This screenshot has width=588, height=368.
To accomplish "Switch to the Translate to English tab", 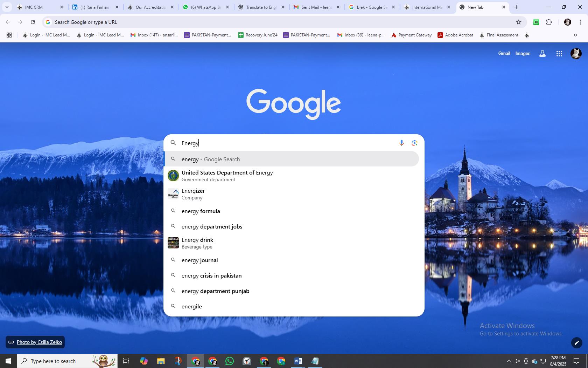I will click(x=261, y=7).
